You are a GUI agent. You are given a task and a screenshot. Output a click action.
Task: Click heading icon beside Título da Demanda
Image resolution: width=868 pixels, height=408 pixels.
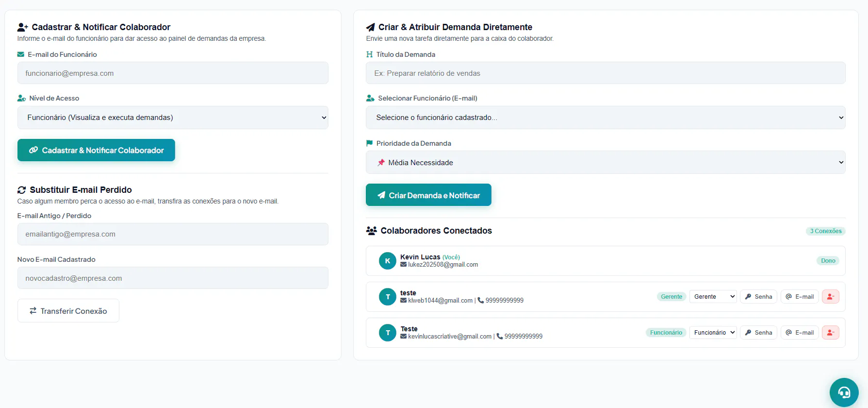(370, 54)
